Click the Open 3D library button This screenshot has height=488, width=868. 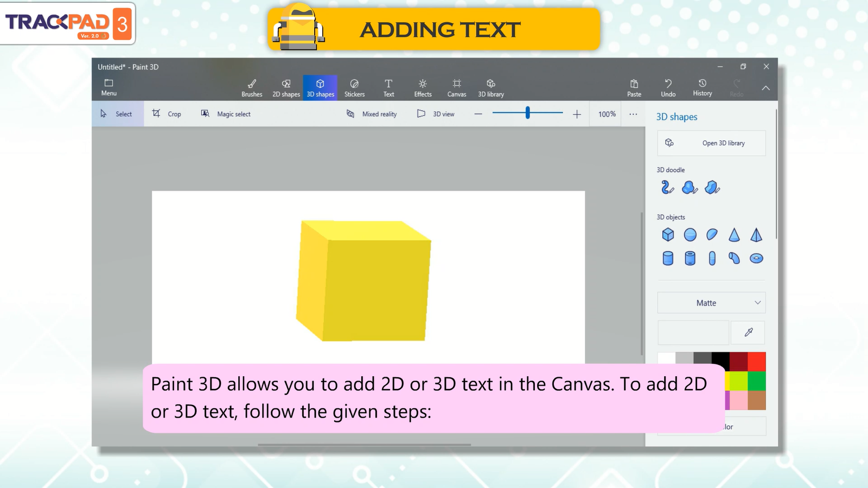point(711,143)
